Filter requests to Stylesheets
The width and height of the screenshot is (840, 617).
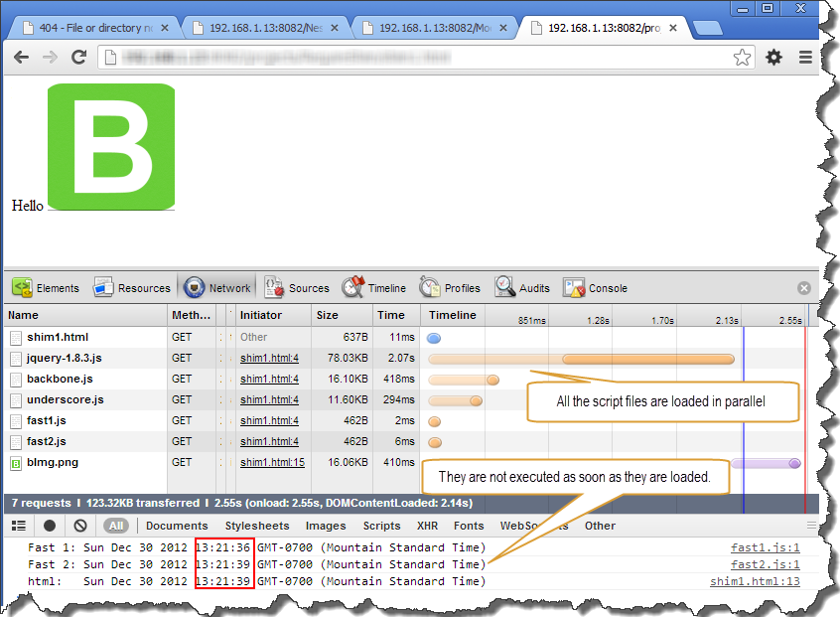(x=257, y=526)
